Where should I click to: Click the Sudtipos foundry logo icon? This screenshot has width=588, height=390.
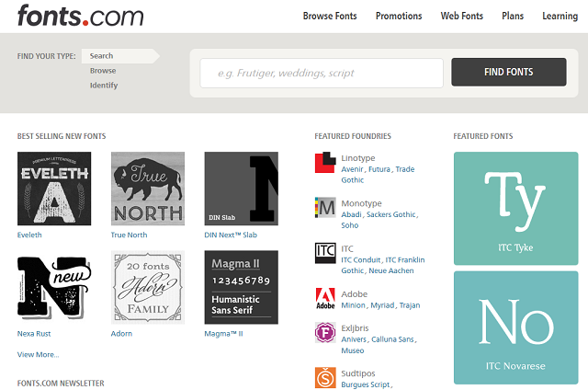tap(325, 378)
